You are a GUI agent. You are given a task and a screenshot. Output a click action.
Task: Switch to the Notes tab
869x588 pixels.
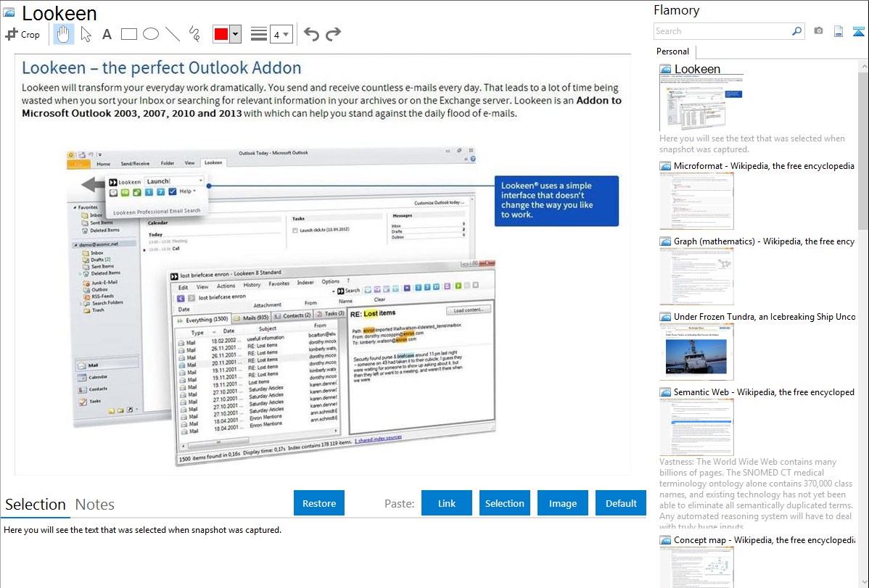pyautogui.click(x=95, y=505)
